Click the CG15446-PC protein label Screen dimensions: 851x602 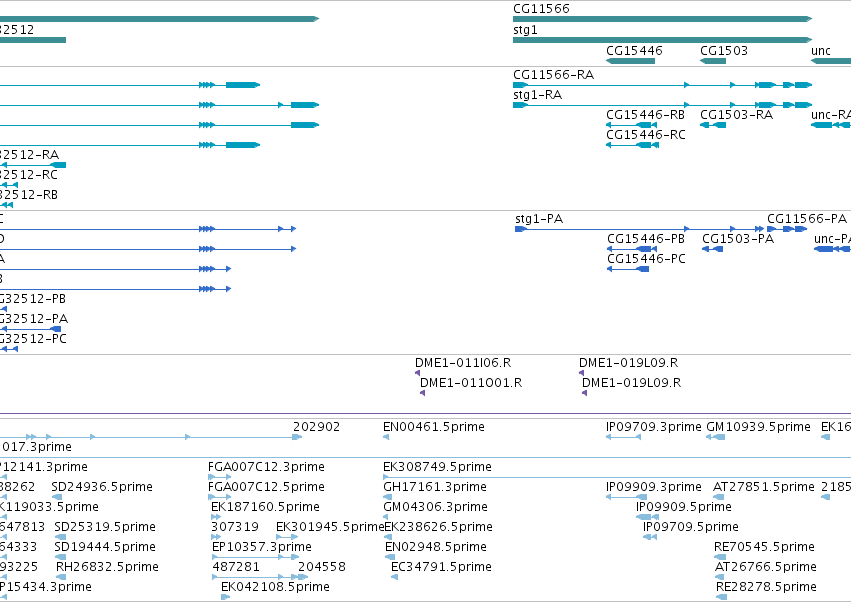coord(646,259)
